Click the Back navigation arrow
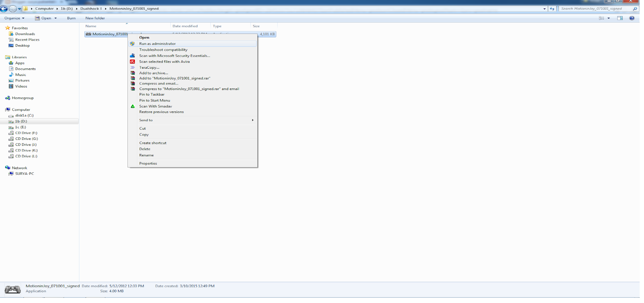This screenshot has width=644, height=303. 4,8
